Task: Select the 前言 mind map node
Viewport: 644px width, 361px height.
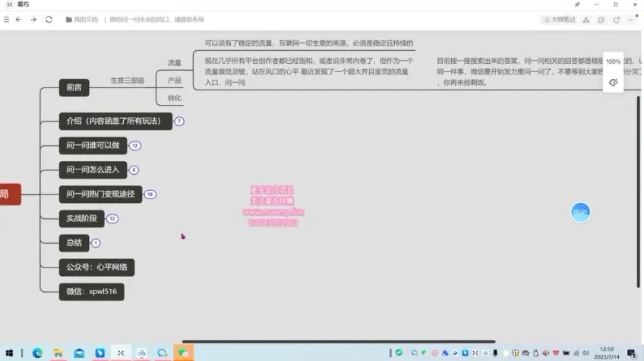Action: coord(74,88)
